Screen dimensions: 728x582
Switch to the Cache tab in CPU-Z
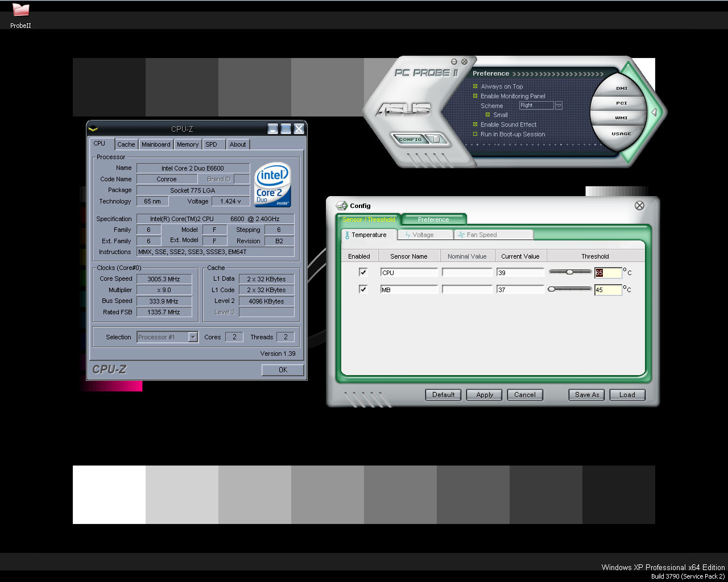(126, 144)
